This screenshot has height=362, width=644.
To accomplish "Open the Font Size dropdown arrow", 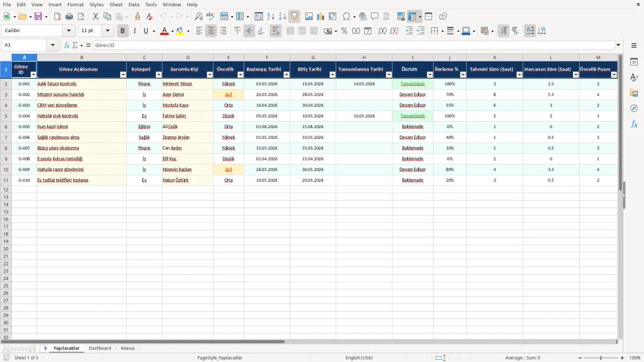I will point(107,31).
